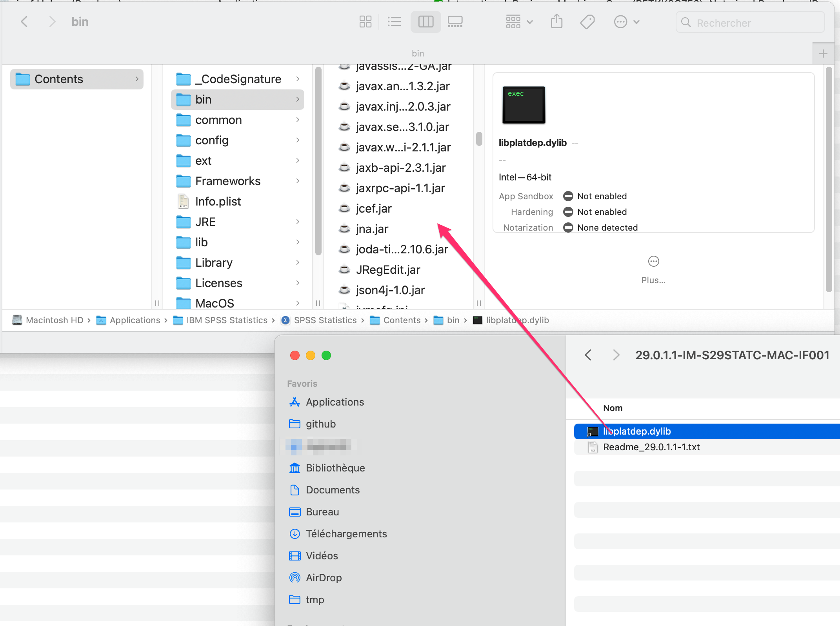
Task: Open Téléchargements in Favoris sidebar
Action: point(346,534)
